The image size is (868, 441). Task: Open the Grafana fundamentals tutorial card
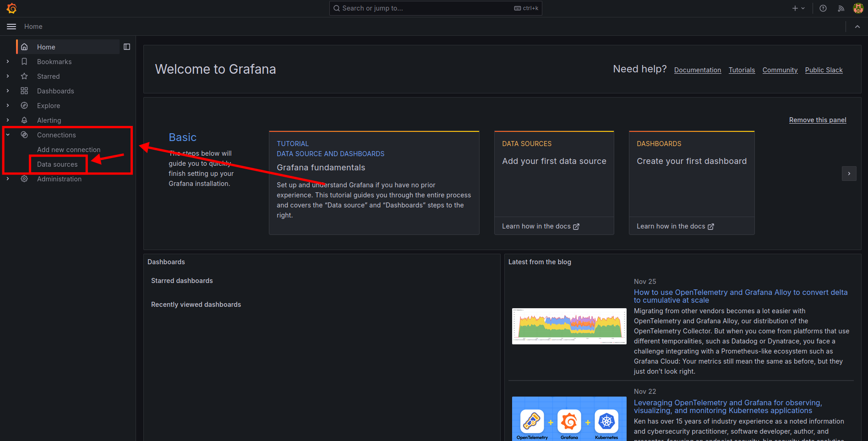tap(374, 183)
